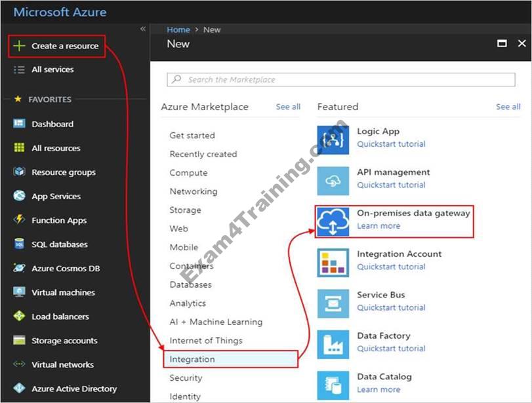Click the Data Factory title text
The width and height of the screenshot is (532, 403).
[383, 336]
